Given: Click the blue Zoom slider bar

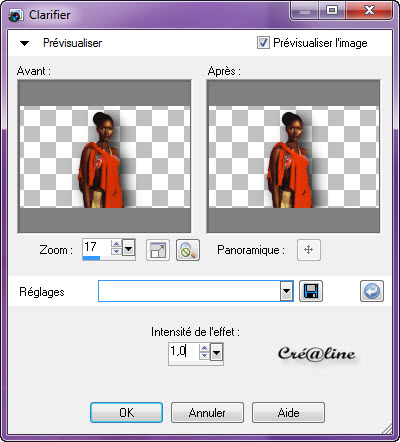Looking at the screenshot, I should (92, 258).
